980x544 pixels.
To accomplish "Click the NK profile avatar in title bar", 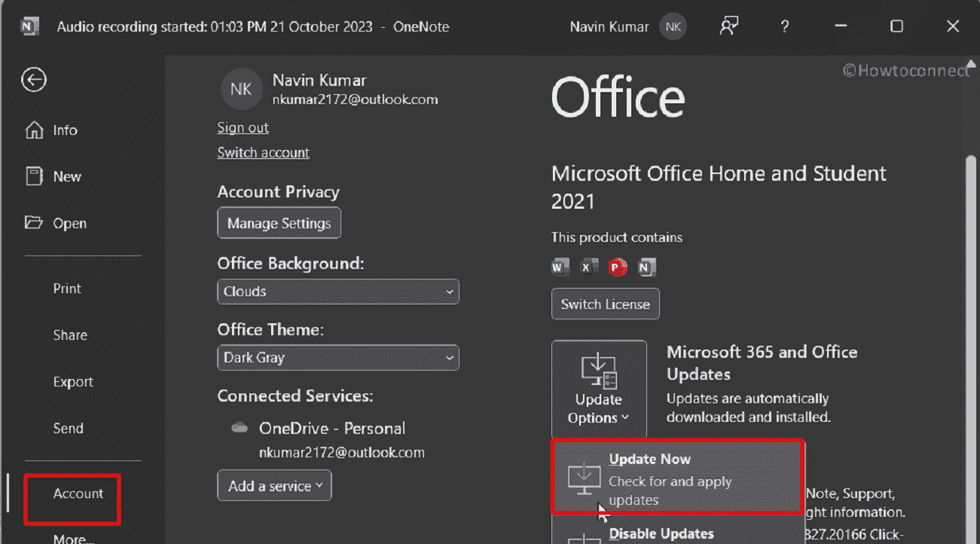I will (x=673, y=26).
